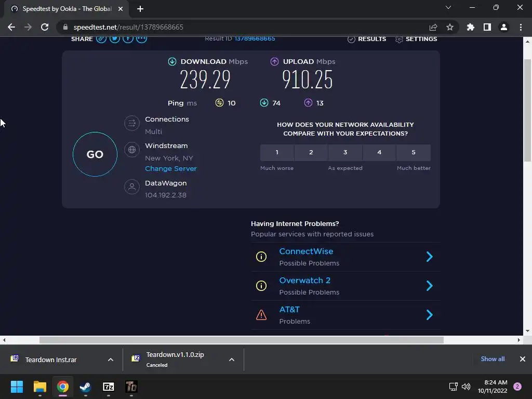Rate network availability as 5
Viewport: 532px width, 399px height.
pyautogui.click(x=414, y=152)
